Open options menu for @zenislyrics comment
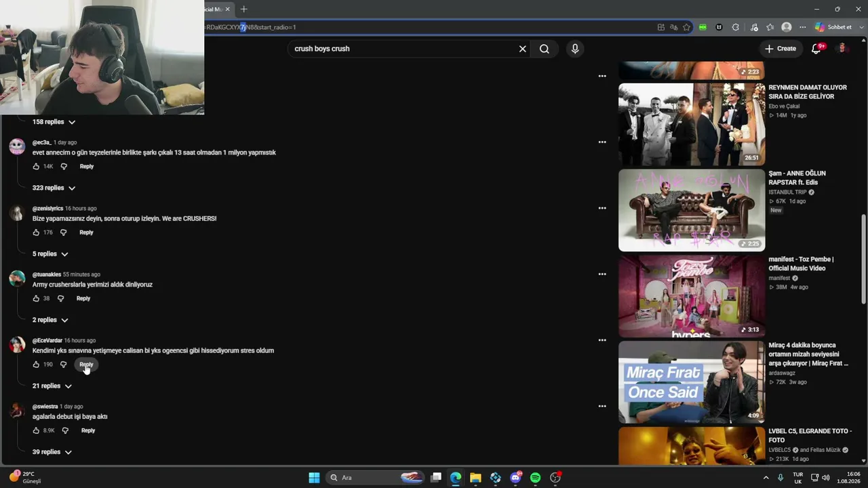Image resolution: width=868 pixels, height=488 pixels. [x=602, y=208]
